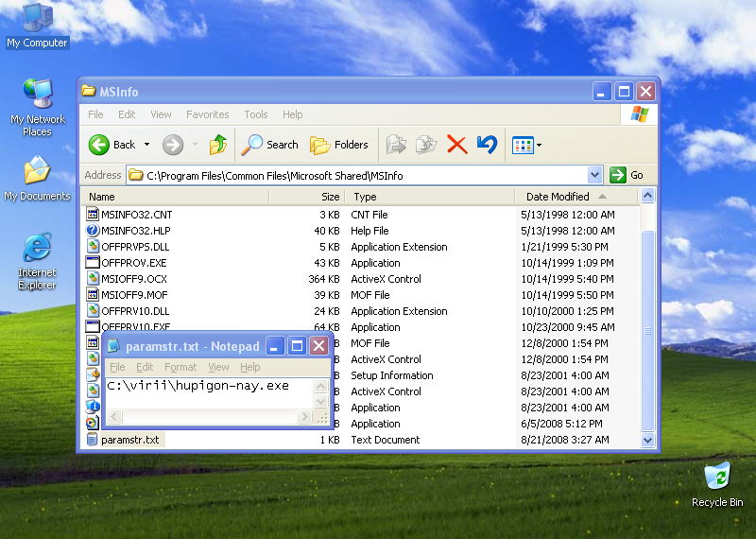This screenshot has width=756, height=539.
Task: Select MSINFO32.CNT file icon
Action: (93, 215)
